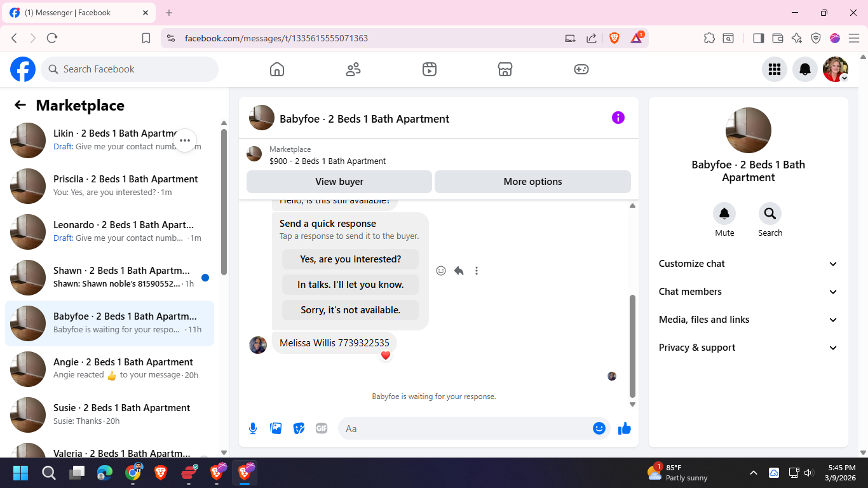Expand Customize chat section
The image size is (868, 488).
(x=749, y=264)
